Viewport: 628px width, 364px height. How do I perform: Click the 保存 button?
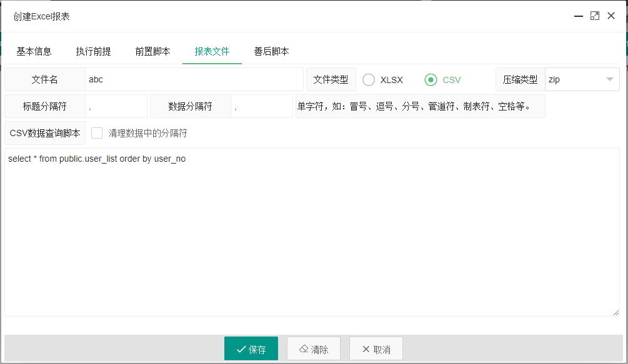[x=251, y=349]
